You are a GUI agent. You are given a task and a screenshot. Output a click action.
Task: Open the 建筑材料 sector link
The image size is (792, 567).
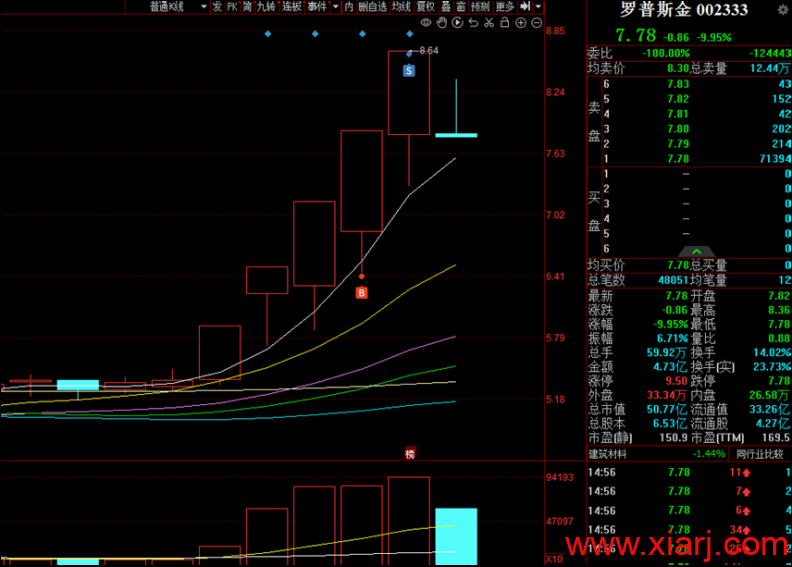(x=607, y=454)
